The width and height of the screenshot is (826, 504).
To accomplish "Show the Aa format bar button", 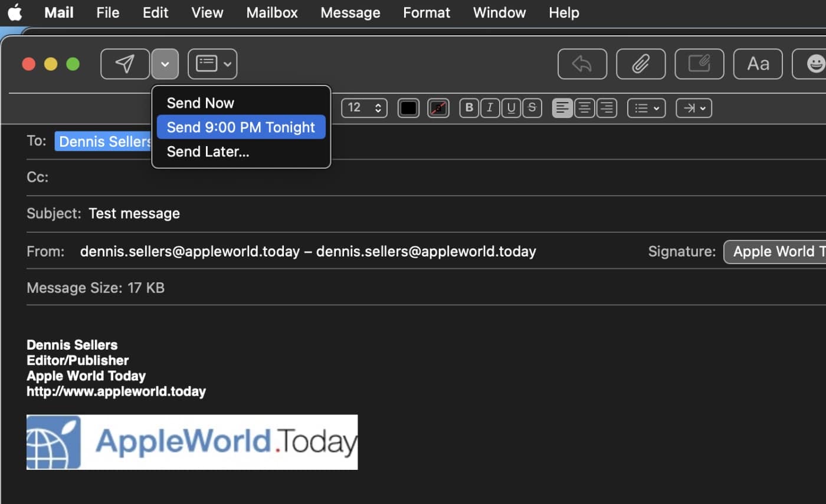I will pyautogui.click(x=758, y=64).
